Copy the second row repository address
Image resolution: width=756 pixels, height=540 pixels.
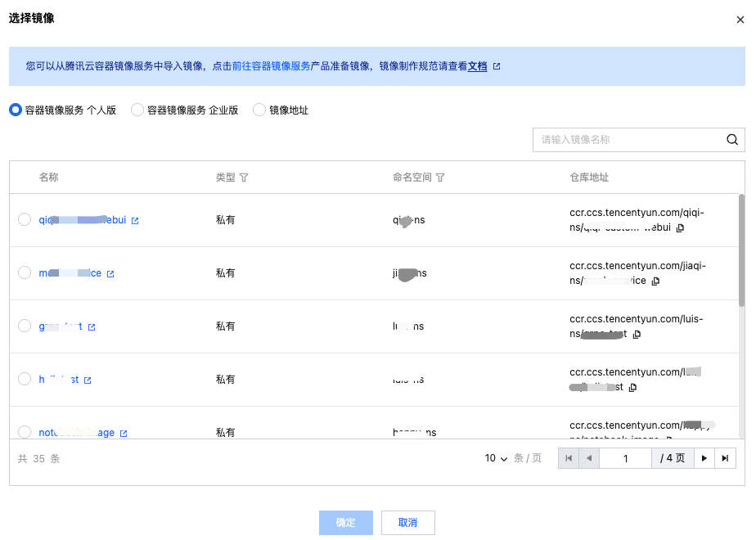point(655,281)
